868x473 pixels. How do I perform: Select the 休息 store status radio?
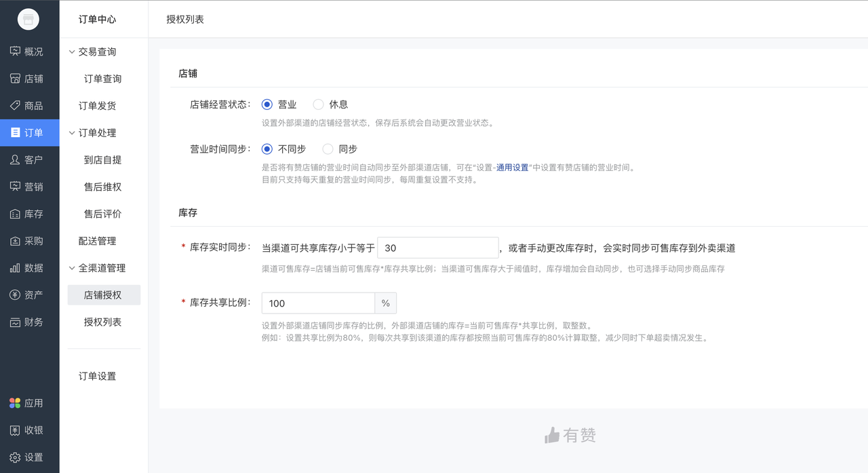[x=318, y=105]
